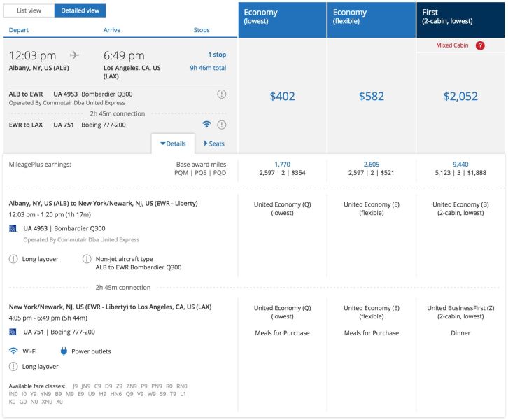Screen dimensions: 508x420
Task: Select the Detailed view tab
Action: point(80,10)
